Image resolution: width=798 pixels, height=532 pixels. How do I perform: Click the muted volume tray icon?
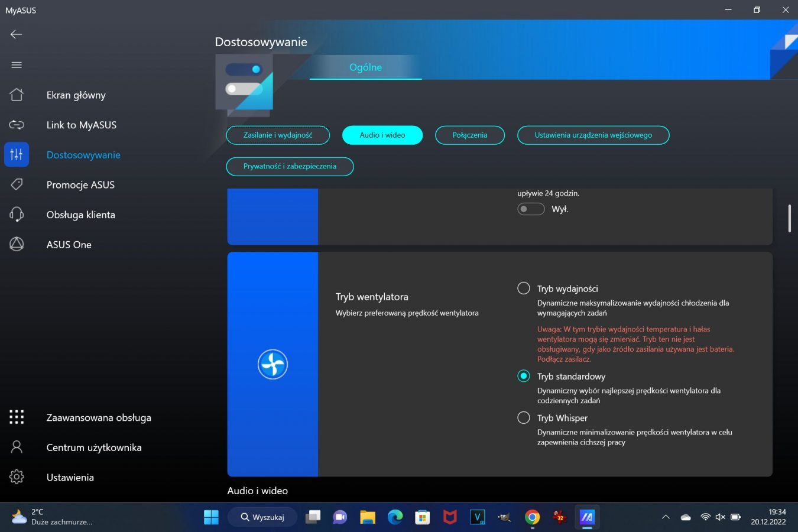pyautogui.click(x=720, y=517)
